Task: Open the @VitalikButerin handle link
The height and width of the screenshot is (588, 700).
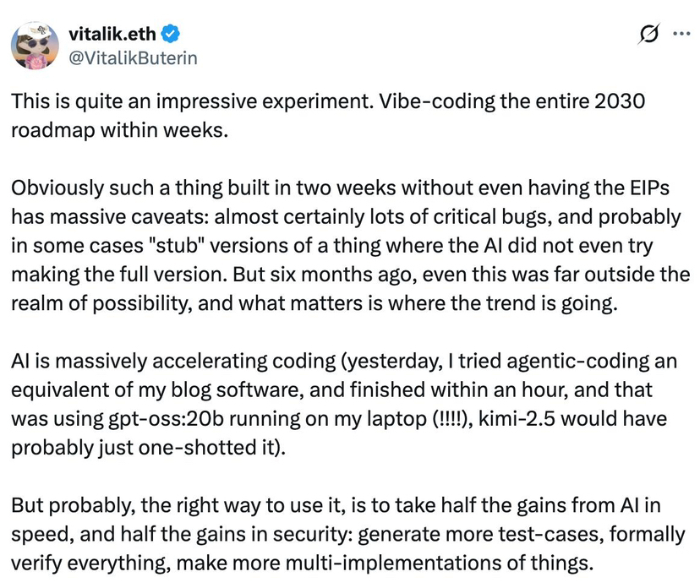Action: coord(133,58)
